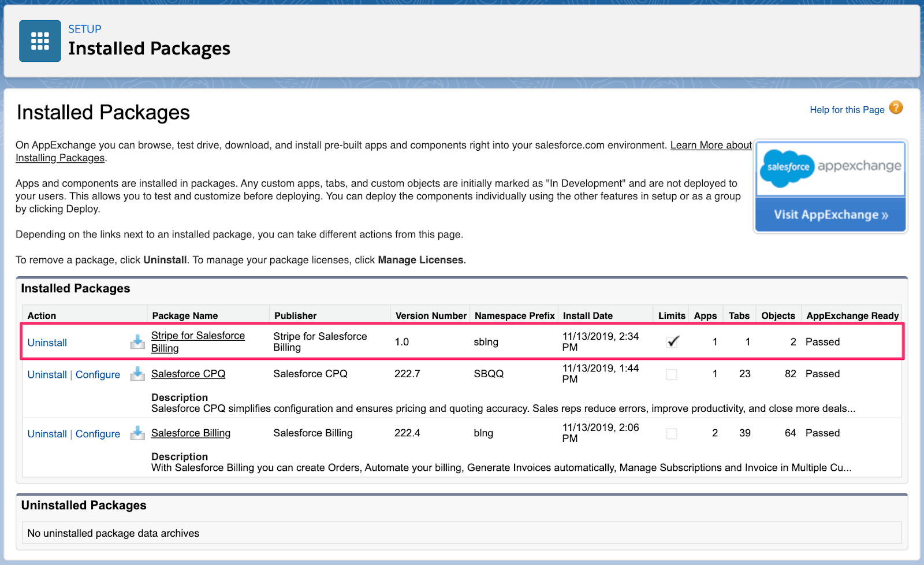The height and width of the screenshot is (565, 924).
Task: Configure the Salesforce Billing 222.4 package
Action: click(98, 434)
